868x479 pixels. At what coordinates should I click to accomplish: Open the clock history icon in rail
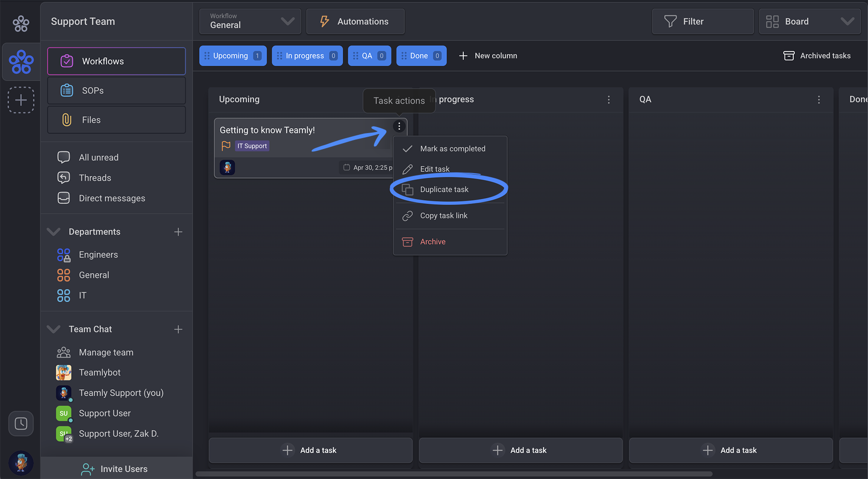click(x=21, y=423)
